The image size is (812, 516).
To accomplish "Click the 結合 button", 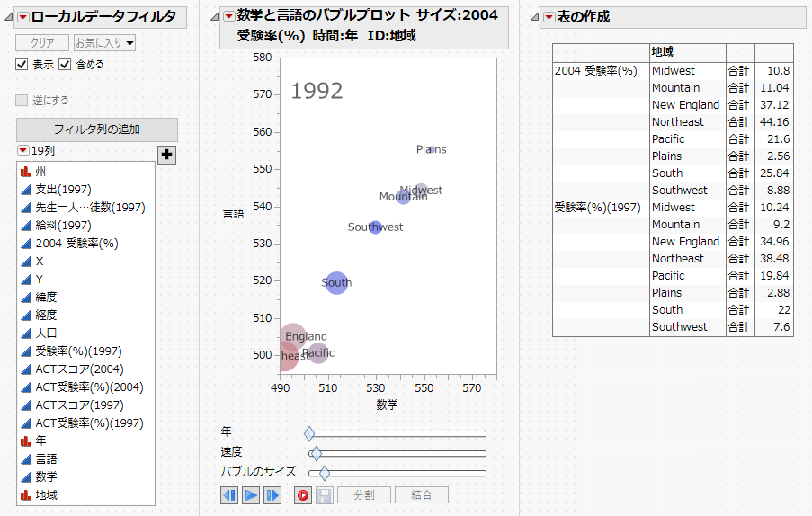I will click(x=422, y=495).
